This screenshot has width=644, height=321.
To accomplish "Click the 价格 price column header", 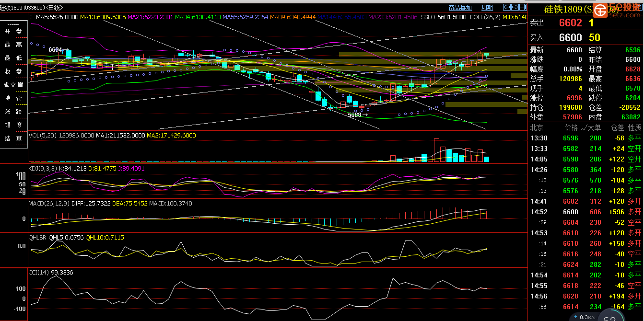I will 572,127.
